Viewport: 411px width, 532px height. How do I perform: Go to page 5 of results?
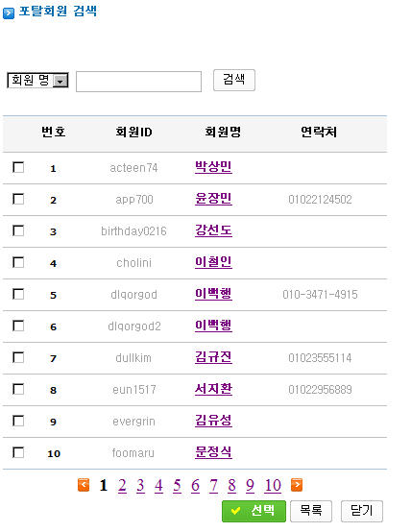(x=177, y=485)
